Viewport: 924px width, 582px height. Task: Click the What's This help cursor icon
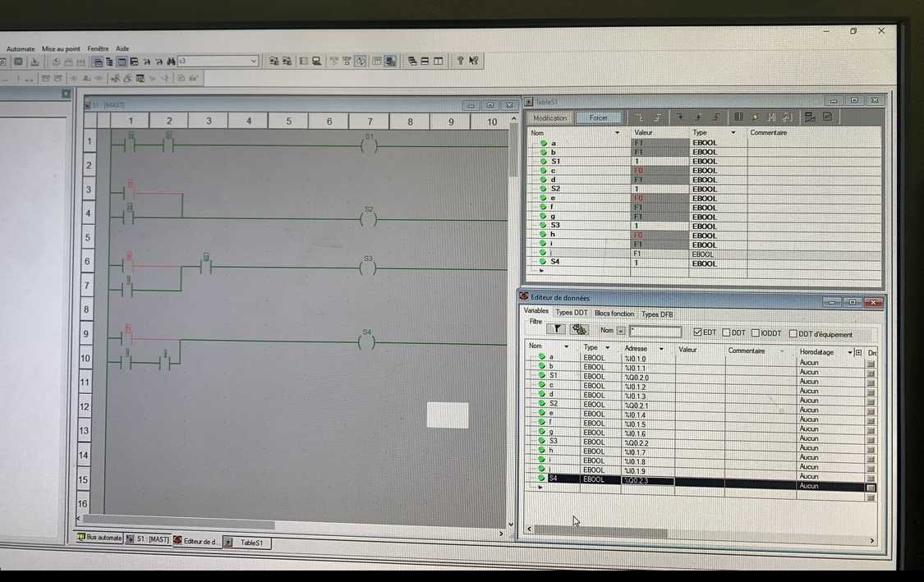click(474, 61)
